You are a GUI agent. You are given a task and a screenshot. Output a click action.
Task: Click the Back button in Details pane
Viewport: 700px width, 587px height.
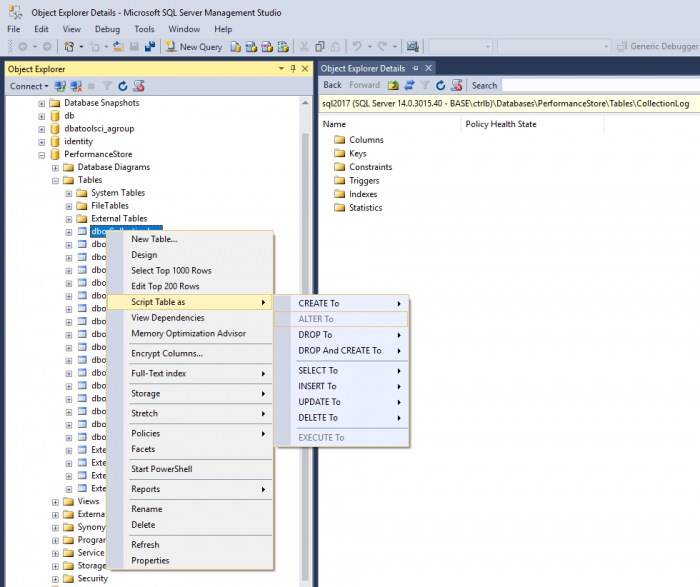pyautogui.click(x=331, y=86)
